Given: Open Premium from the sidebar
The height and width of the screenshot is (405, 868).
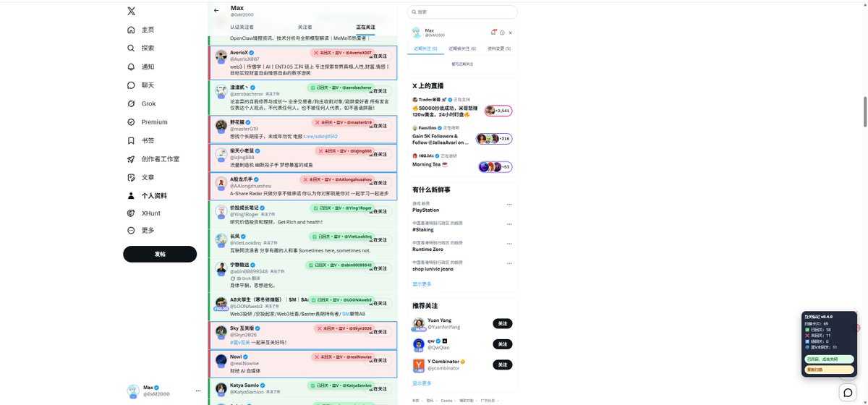Looking at the screenshot, I should (147, 121).
